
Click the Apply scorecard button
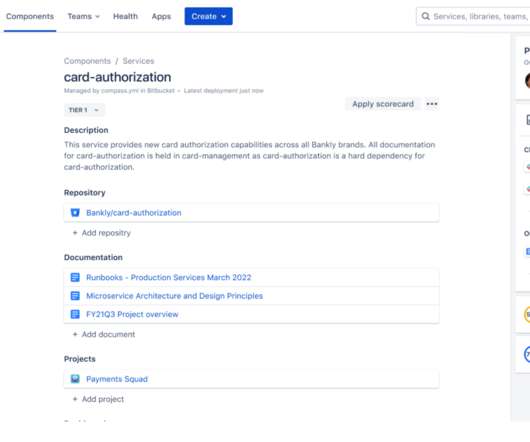click(x=383, y=104)
